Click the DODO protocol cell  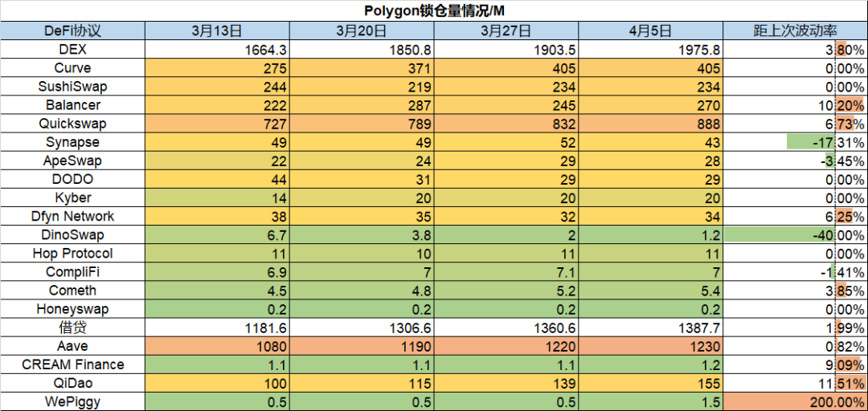click(x=72, y=179)
